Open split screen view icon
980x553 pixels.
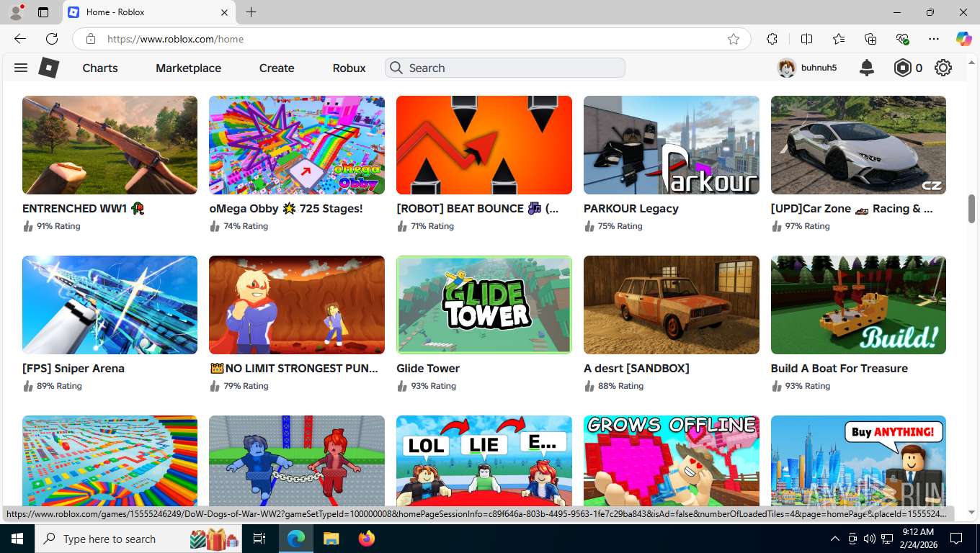tap(806, 39)
